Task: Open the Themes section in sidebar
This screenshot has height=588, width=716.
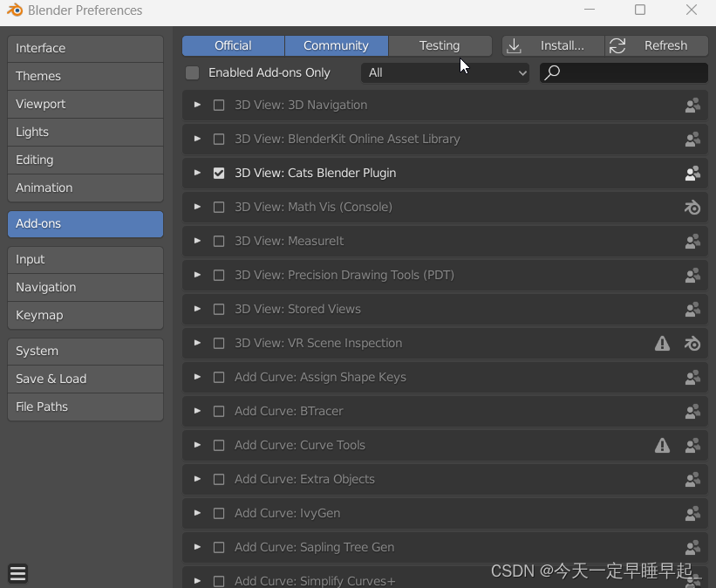Action: coord(85,76)
